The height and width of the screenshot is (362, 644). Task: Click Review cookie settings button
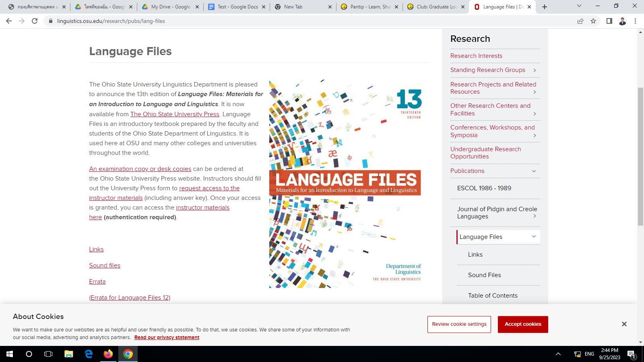click(459, 324)
